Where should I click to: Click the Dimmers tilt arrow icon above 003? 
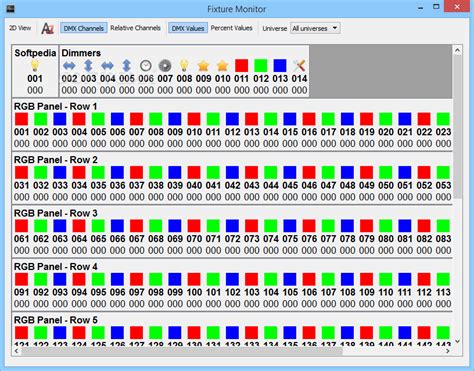coord(88,66)
